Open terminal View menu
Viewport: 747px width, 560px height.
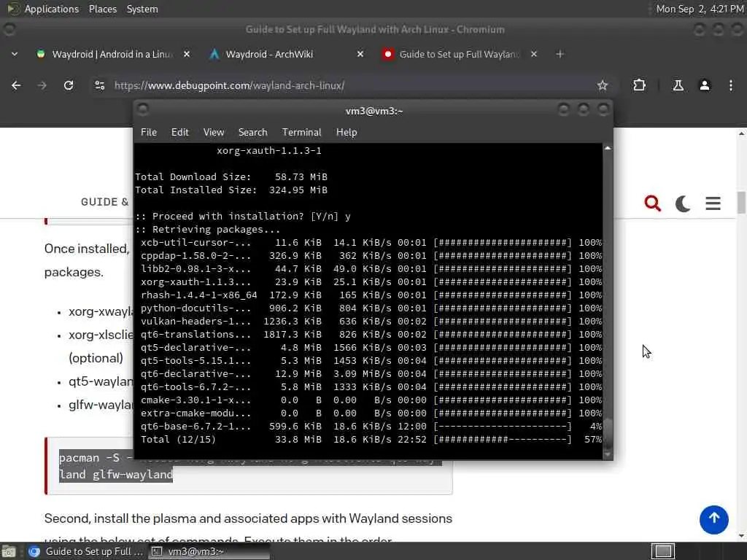[x=214, y=133]
